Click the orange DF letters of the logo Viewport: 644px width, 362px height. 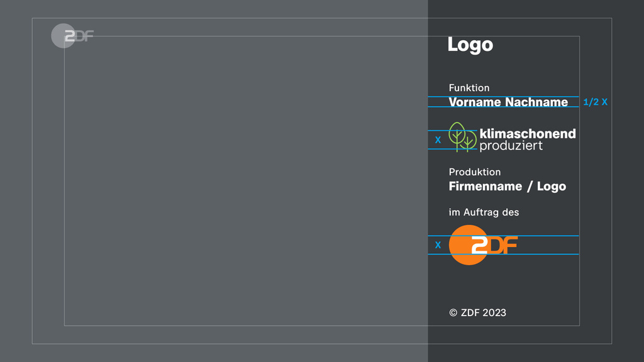(x=503, y=245)
